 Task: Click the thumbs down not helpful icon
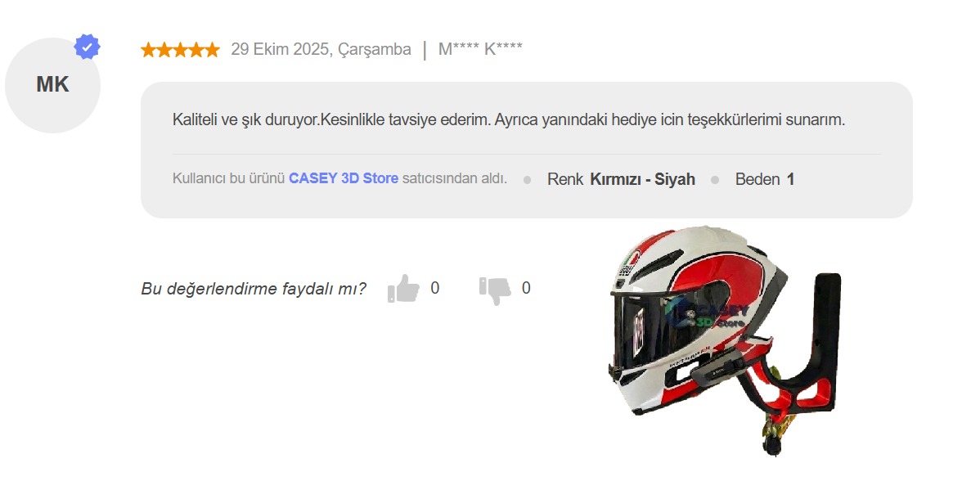(x=495, y=290)
